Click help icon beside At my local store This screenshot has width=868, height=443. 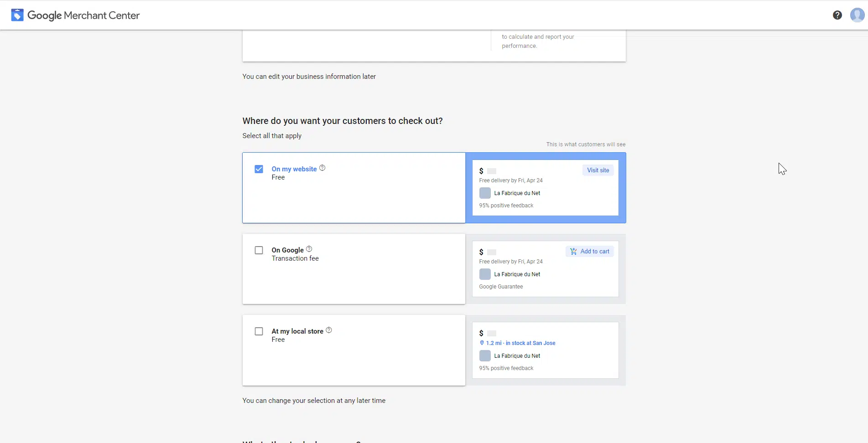point(329,330)
